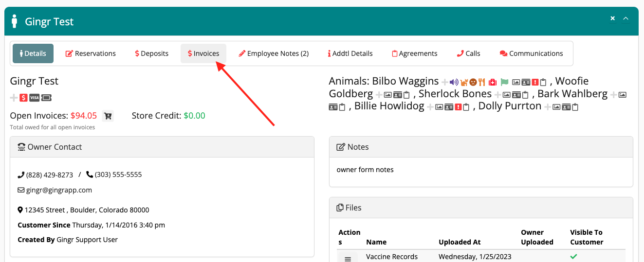Open the Calls tab
The image size is (644, 262).
pyautogui.click(x=469, y=53)
